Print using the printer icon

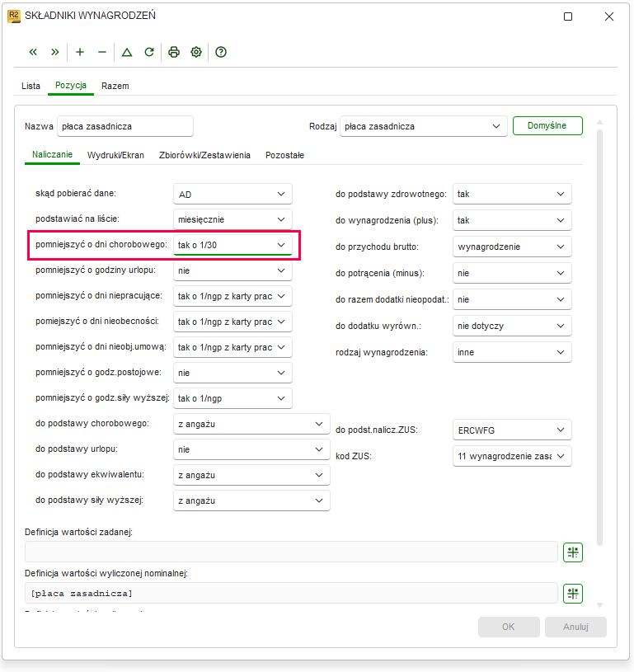(174, 52)
